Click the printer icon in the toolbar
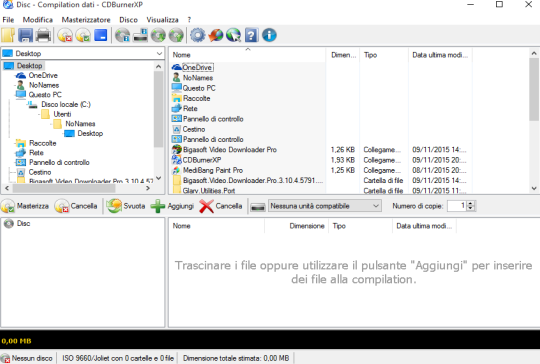Screen dimensions: 540x364 (x=43, y=35)
